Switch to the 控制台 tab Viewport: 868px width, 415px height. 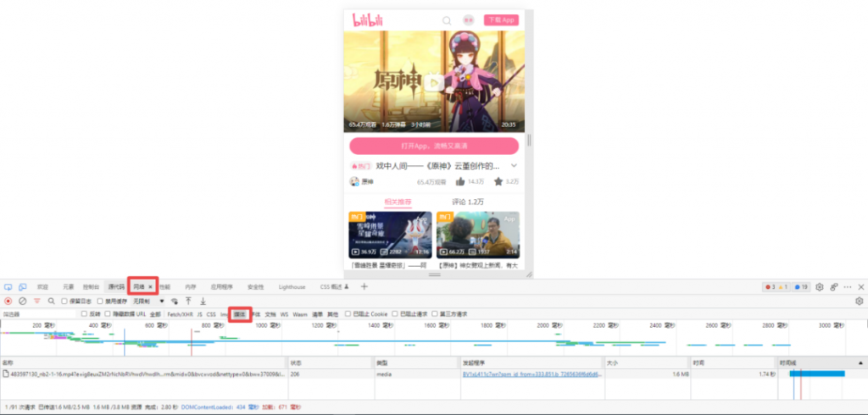(91, 287)
